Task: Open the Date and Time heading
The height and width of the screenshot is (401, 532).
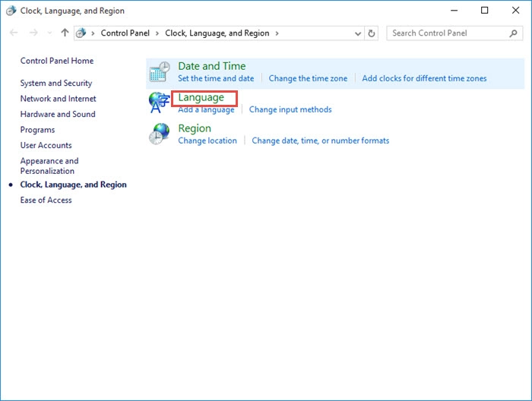Action: pos(212,66)
